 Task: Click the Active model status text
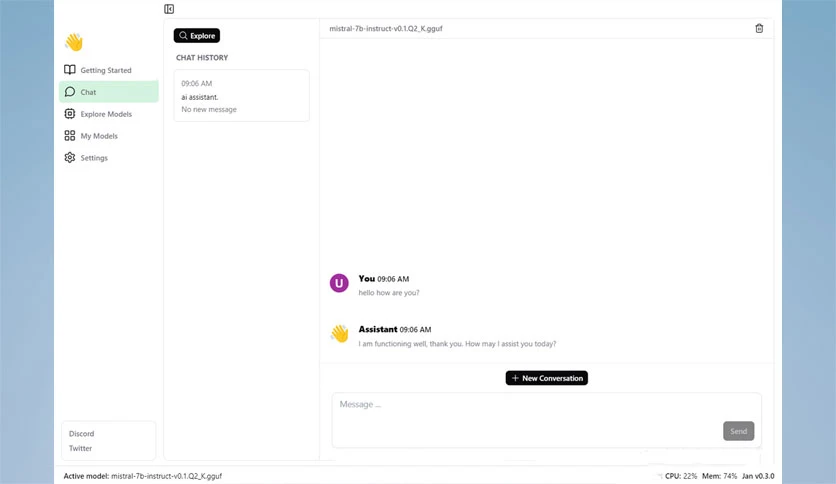click(143, 476)
